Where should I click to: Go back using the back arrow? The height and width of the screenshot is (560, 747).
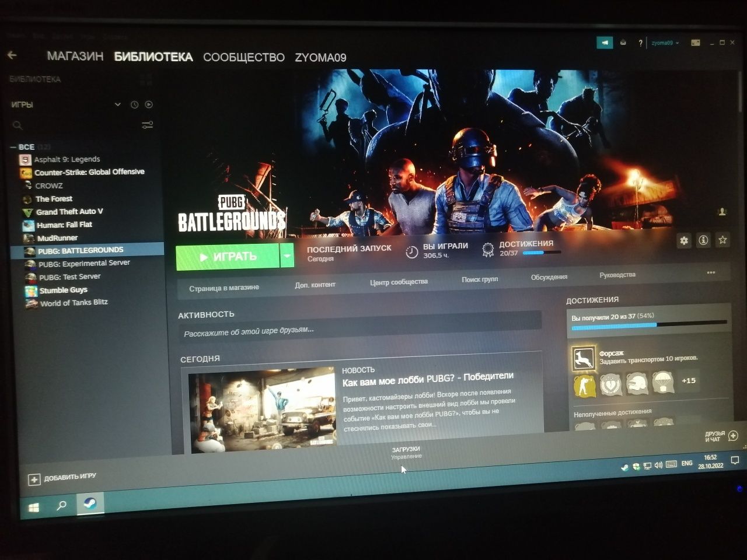12,55
